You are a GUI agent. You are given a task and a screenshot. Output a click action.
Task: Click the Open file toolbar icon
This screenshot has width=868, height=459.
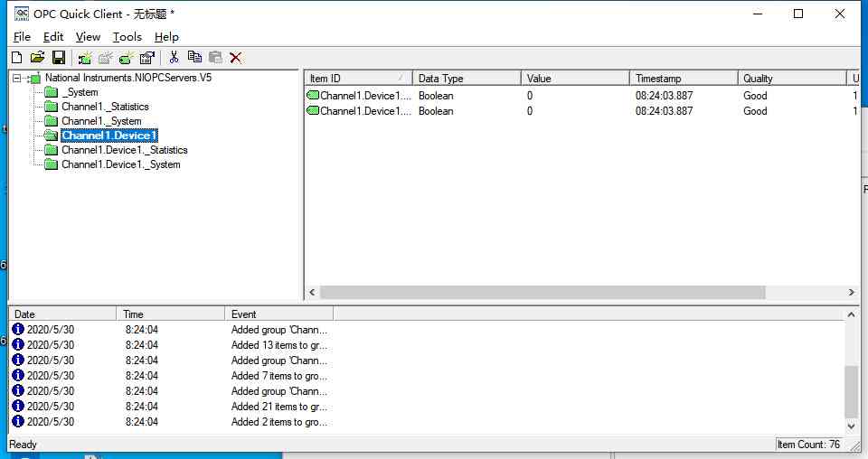tap(37, 58)
